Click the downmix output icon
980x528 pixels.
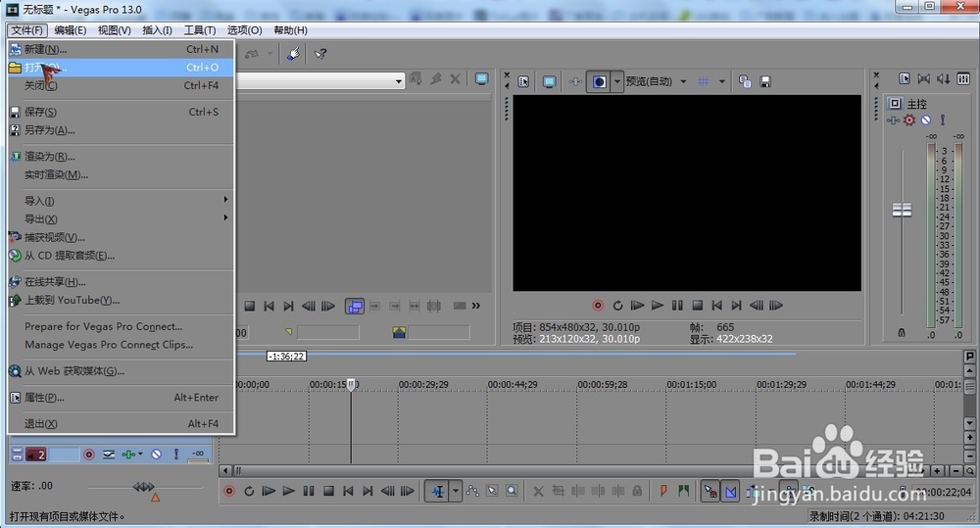[x=924, y=78]
